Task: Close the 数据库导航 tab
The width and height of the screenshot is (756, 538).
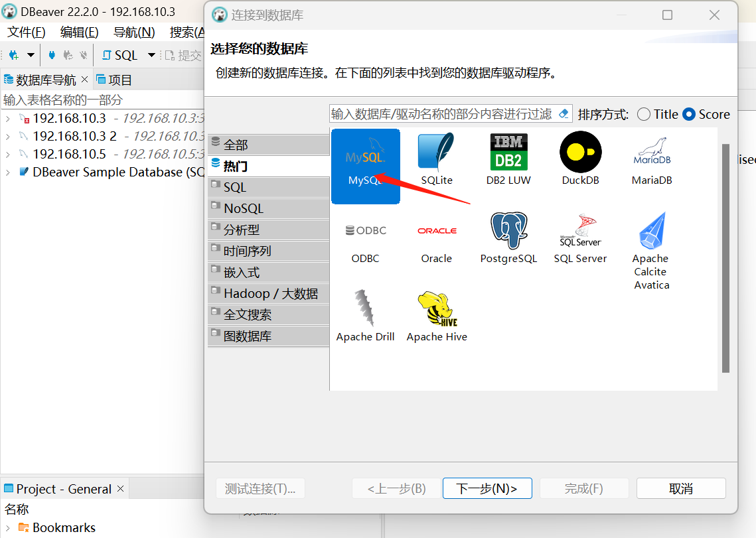Action: coord(84,79)
